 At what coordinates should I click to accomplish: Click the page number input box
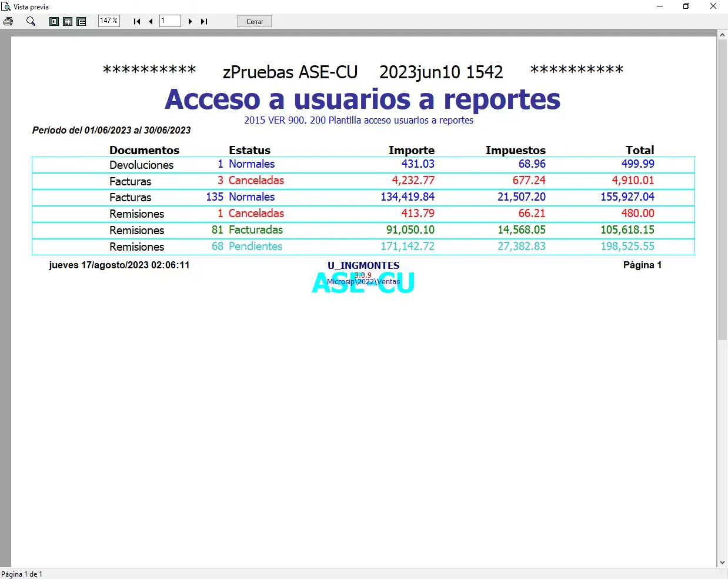(170, 21)
